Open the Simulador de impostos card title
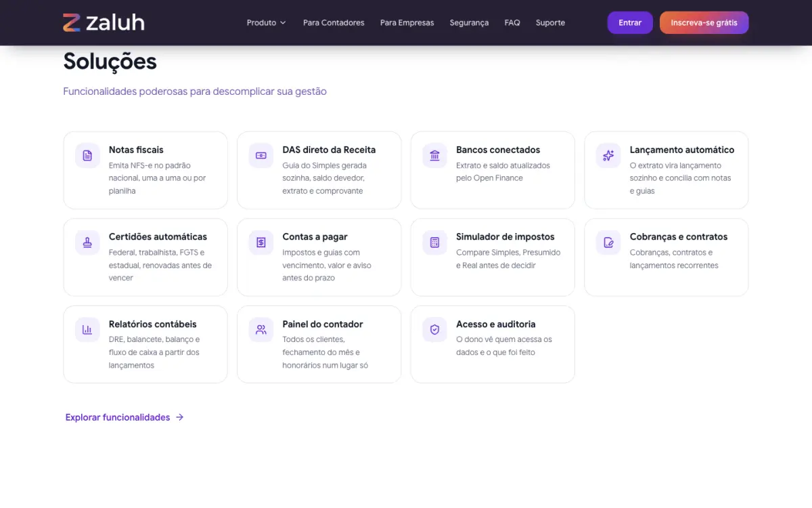The width and height of the screenshot is (812, 508). click(x=505, y=236)
